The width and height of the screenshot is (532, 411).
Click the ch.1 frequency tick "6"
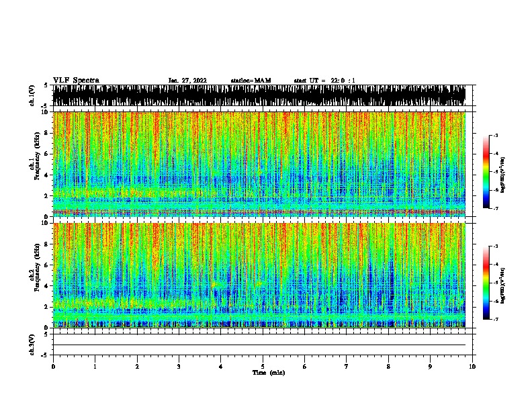46,154
